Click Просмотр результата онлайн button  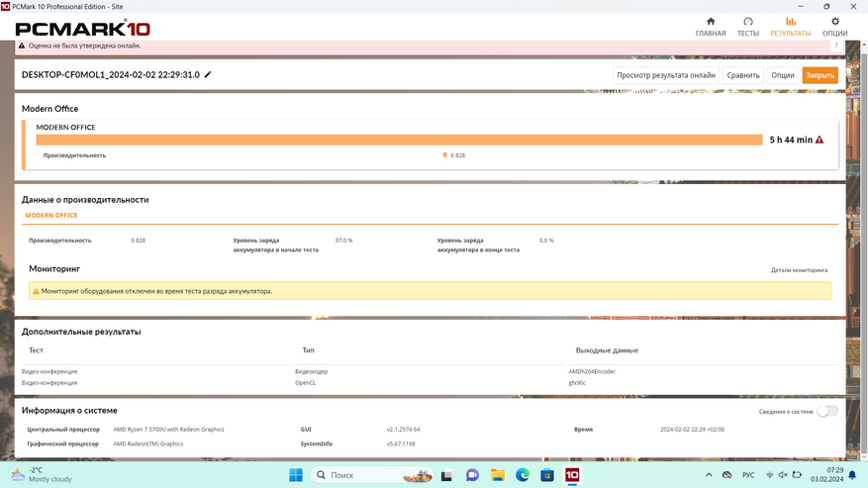665,75
